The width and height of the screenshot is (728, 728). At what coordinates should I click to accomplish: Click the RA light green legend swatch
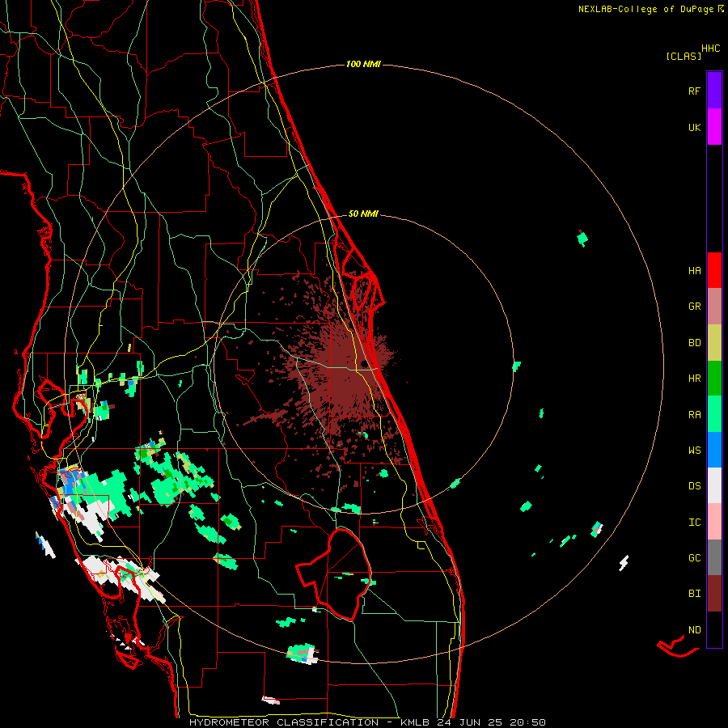(714, 414)
